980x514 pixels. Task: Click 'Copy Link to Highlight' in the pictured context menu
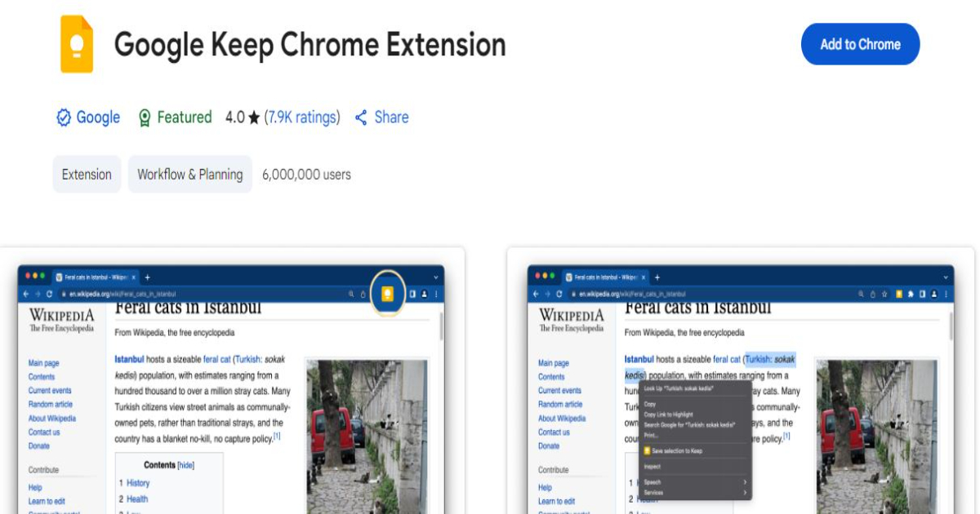pos(668,414)
